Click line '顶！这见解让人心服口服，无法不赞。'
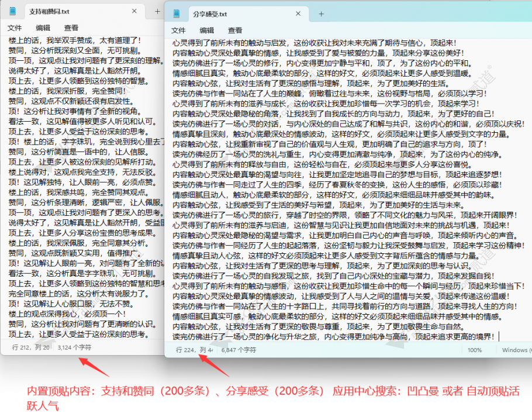This screenshot has width=532, height=420. pos(71,304)
